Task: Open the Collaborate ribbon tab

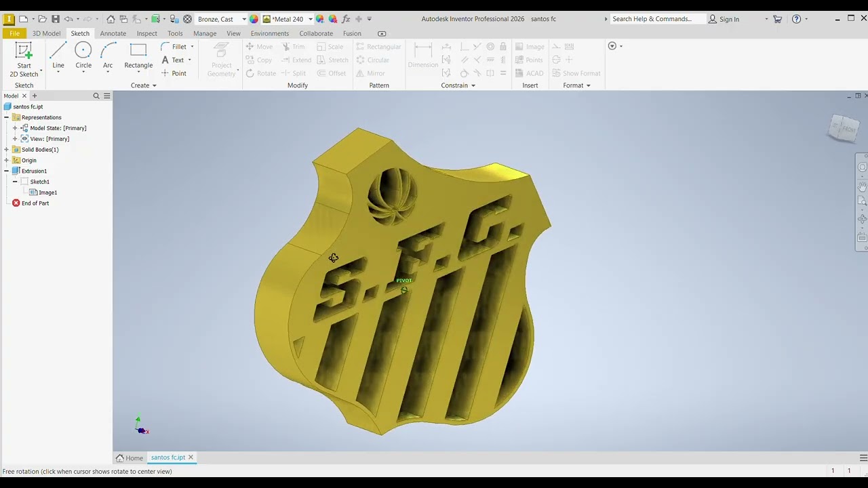Action: point(316,33)
